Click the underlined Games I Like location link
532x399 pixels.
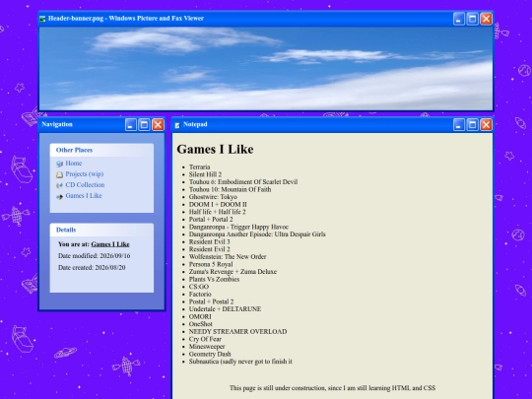click(x=110, y=244)
